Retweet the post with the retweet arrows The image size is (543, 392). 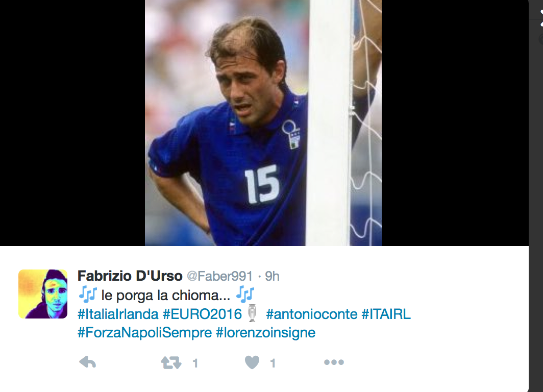(x=171, y=362)
